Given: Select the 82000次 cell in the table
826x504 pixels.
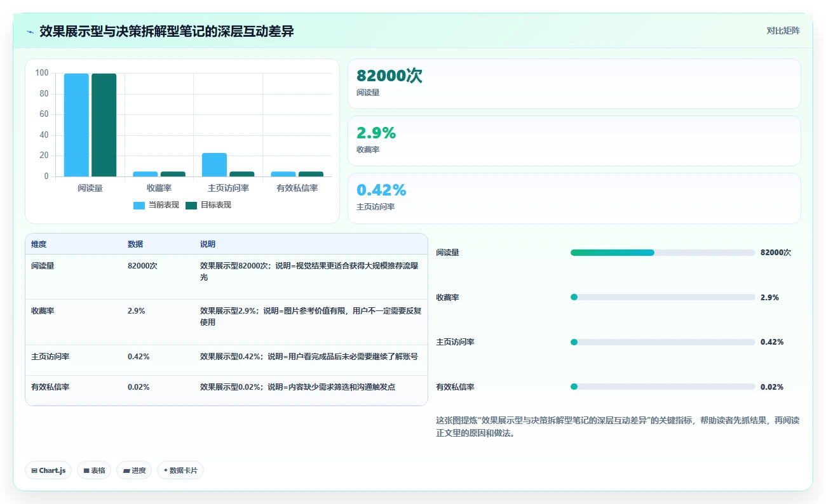Looking at the screenshot, I should tap(158, 277).
